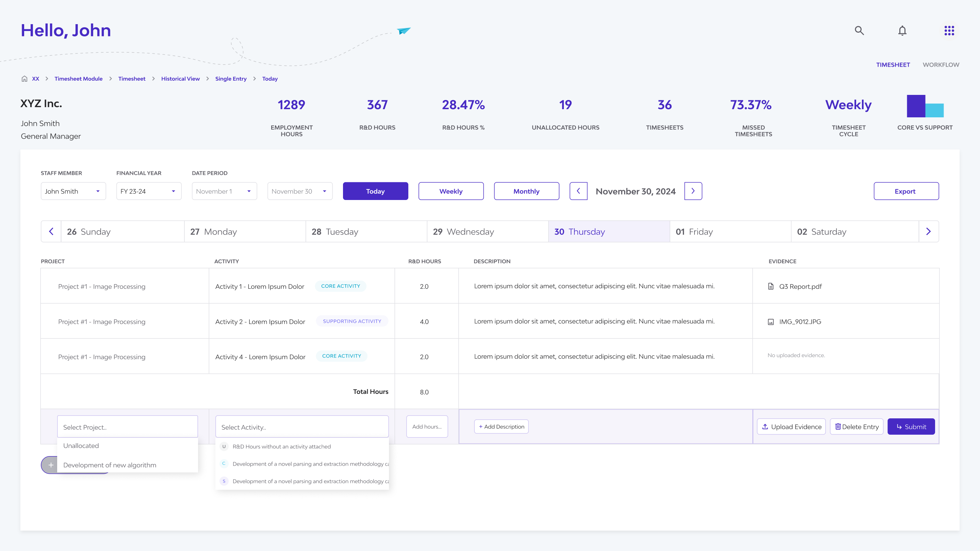Viewport: 980px width, 551px height.
Task: Go to next date after November 30, 2024
Action: [x=693, y=191]
